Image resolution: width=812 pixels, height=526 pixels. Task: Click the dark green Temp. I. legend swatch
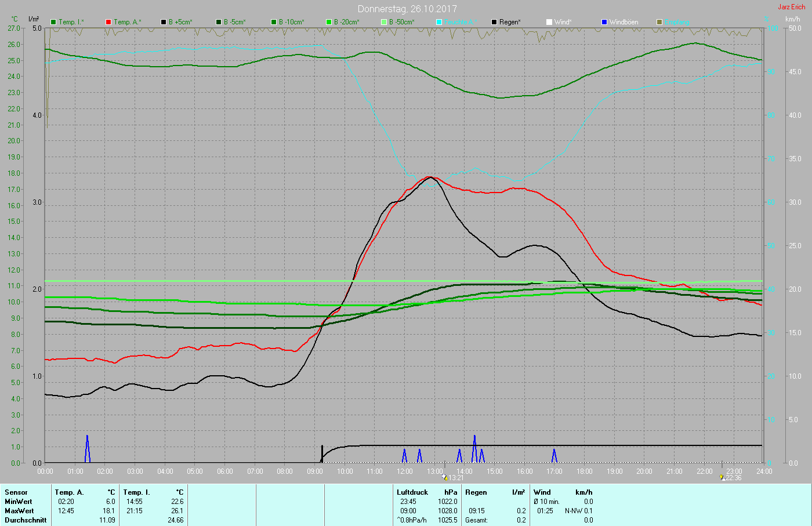coord(53,22)
